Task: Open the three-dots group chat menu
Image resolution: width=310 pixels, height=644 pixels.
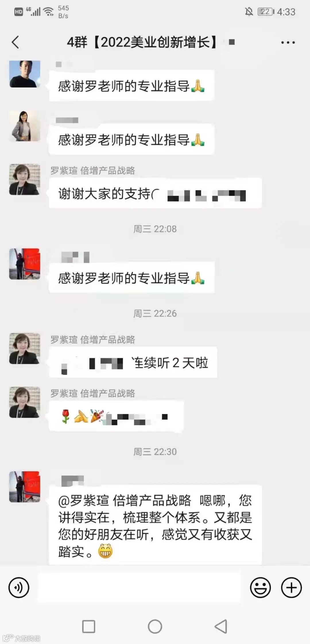Action: [288, 42]
